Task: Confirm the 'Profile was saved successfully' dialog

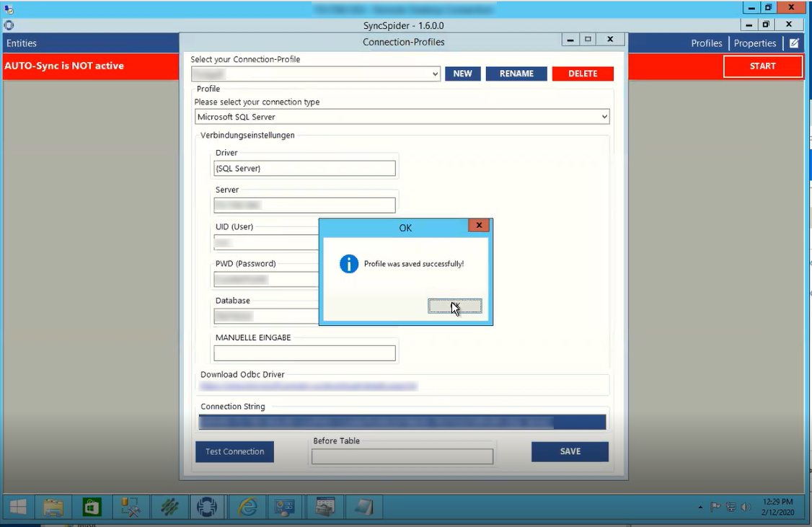Action: coord(455,306)
